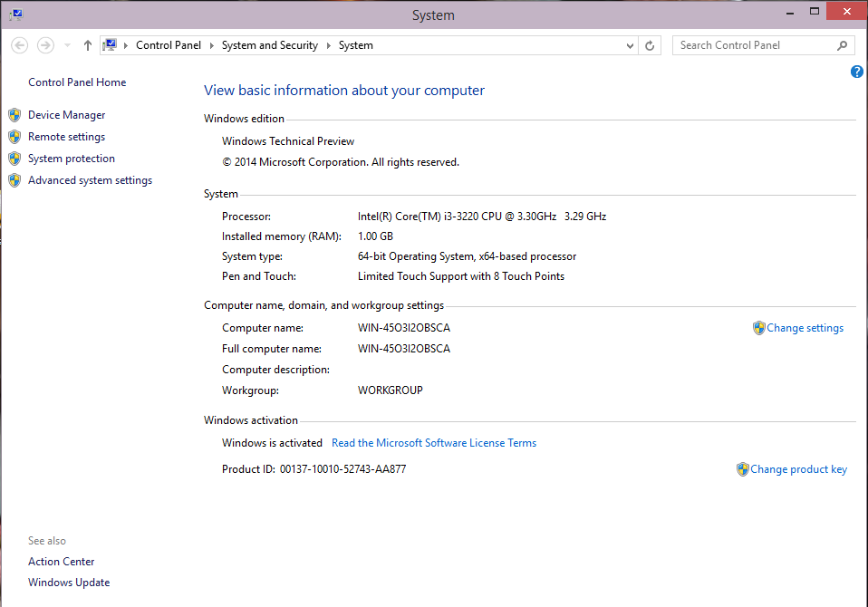Click the Forward navigation arrow
868x607 pixels.
[x=45, y=45]
